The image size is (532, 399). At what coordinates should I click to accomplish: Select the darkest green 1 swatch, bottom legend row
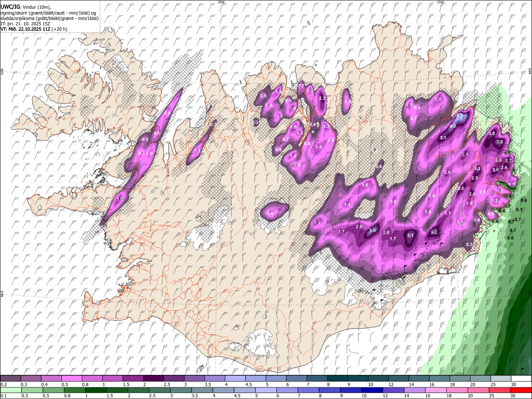point(96,390)
